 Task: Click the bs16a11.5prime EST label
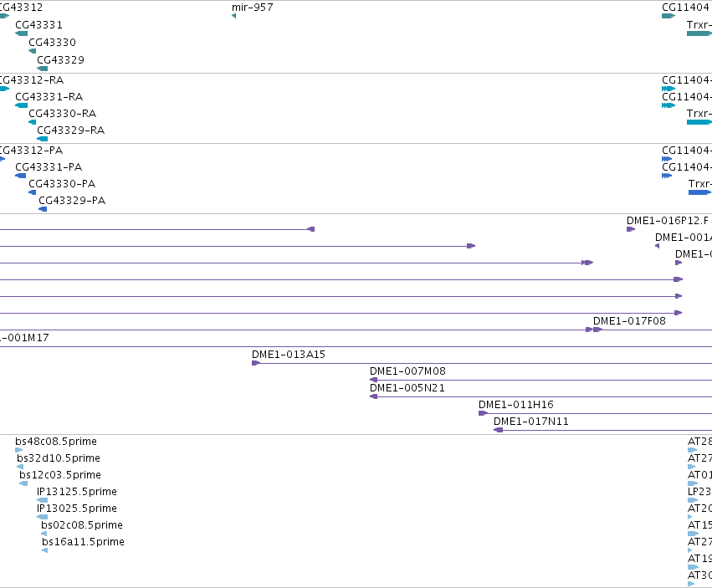(x=83, y=542)
